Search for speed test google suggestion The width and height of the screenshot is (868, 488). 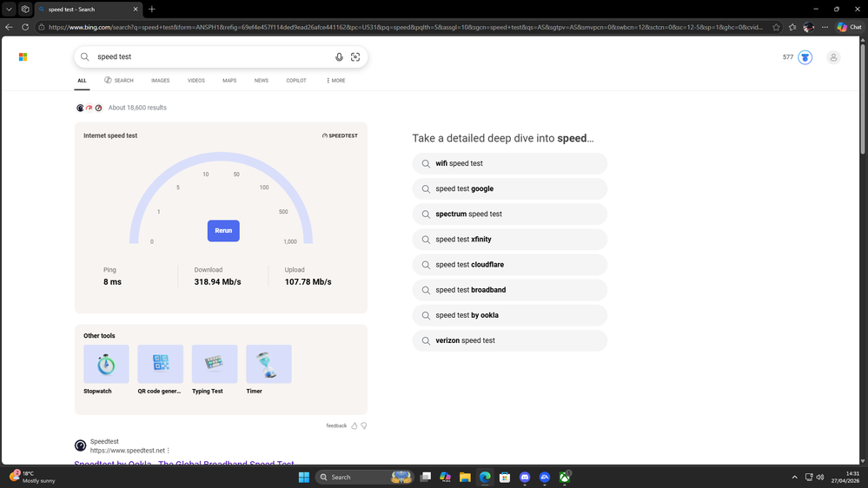[510, 188]
